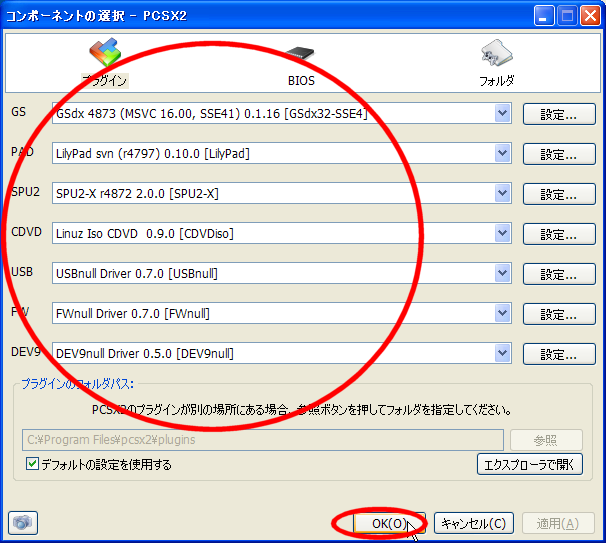Open 設定 for the FWnull plugin
This screenshot has height=543, width=606.
coord(559,314)
